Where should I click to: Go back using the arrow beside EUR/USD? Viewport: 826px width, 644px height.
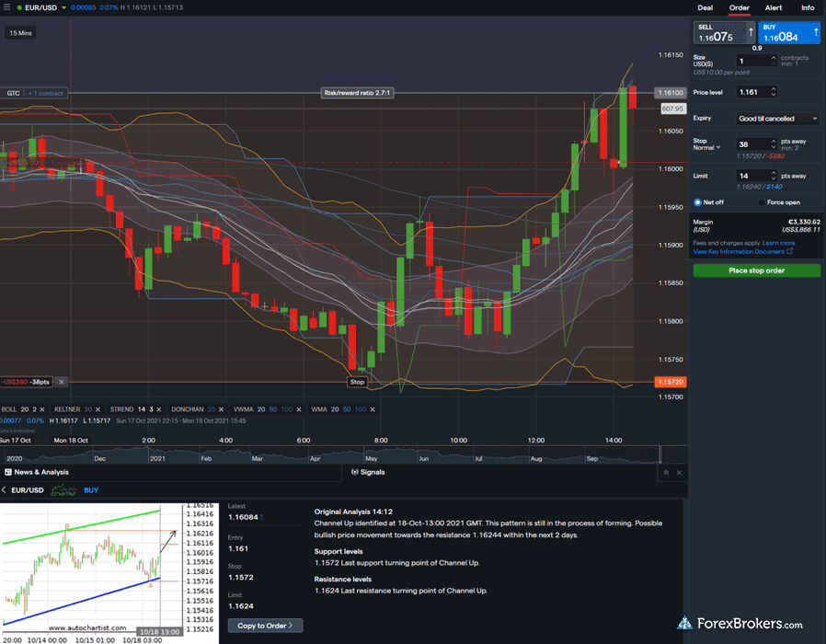[4, 490]
